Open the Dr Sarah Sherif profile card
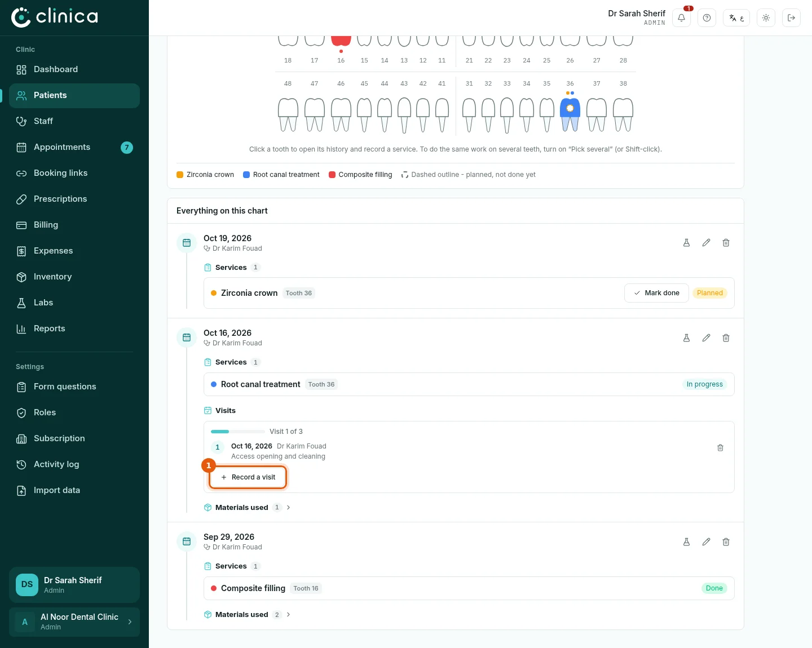Image resolution: width=812 pixels, height=648 pixels. (x=74, y=585)
